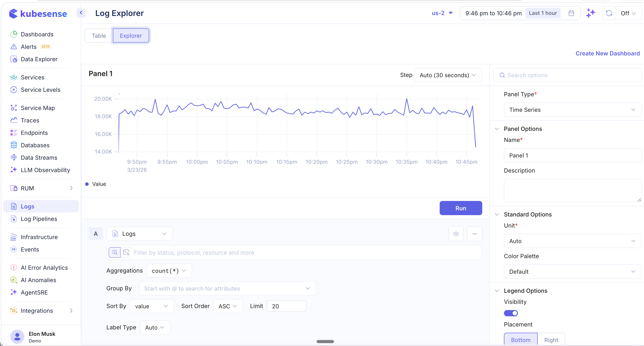Viewport: 644px width, 346px height.
Task: Select the Explorer tab
Action: (x=131, y=35)
